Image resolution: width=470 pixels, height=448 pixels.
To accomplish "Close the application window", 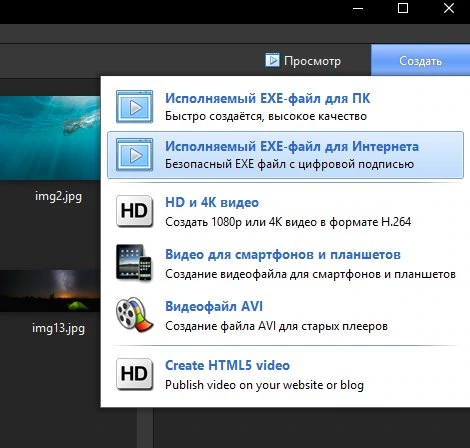I will [449, 8].
